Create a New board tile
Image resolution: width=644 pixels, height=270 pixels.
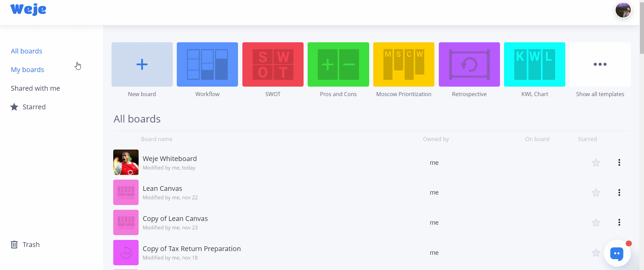pyautogui.click(x=142, y=64)
